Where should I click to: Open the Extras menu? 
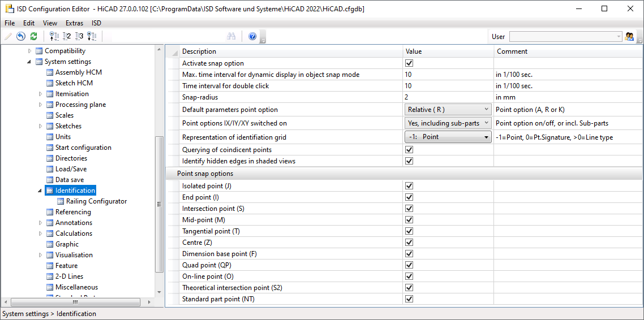point(74,23)
